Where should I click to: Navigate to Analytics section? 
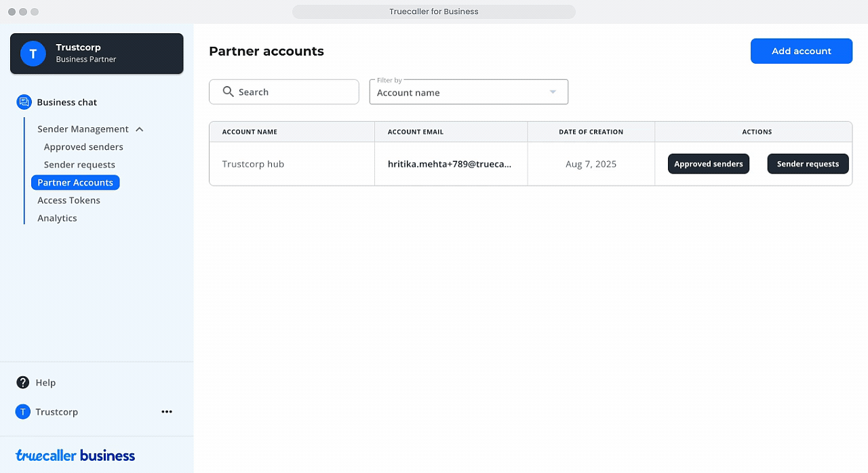coord(57,218)
